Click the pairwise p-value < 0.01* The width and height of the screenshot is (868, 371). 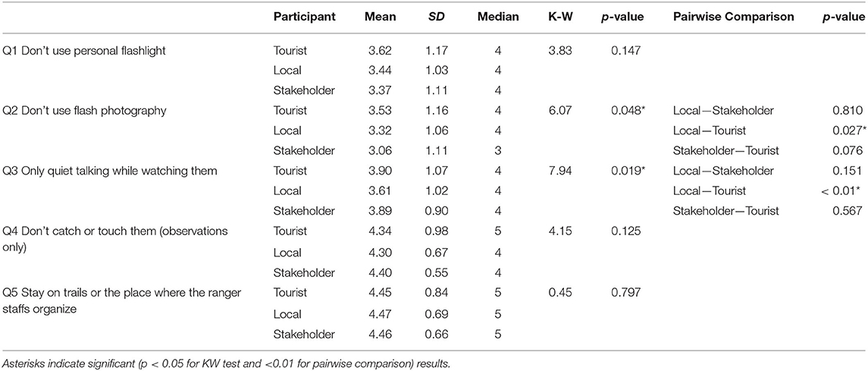(838, 190)
